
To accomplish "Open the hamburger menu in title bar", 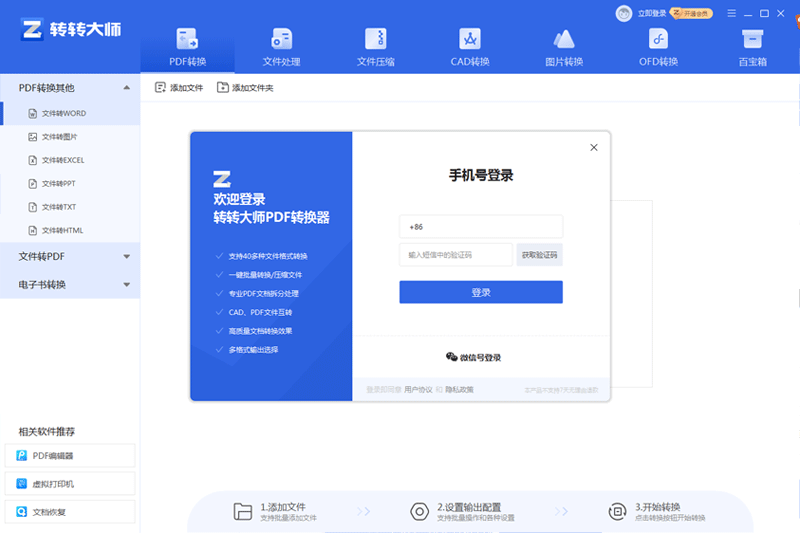I will (731, 13).
